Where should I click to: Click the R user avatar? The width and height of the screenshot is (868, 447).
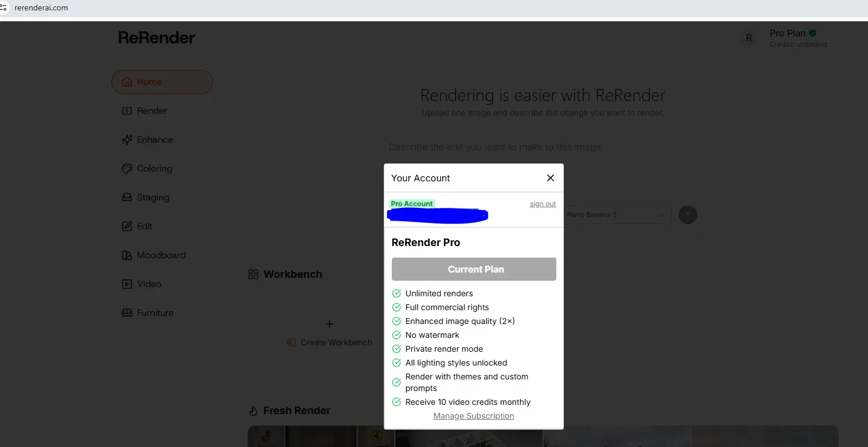point(749,38)
